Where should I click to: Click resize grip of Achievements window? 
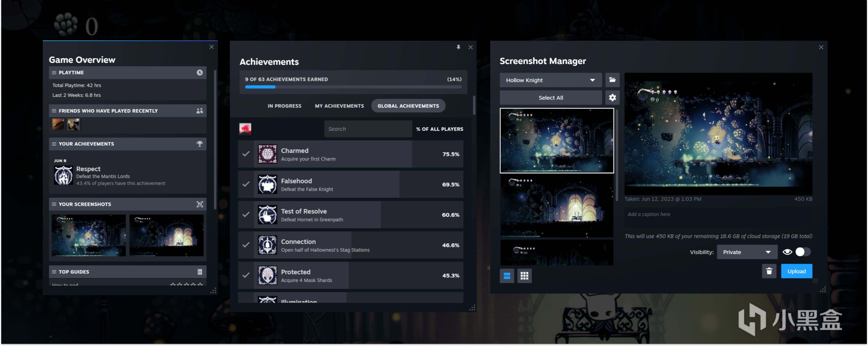click(472, 308)
